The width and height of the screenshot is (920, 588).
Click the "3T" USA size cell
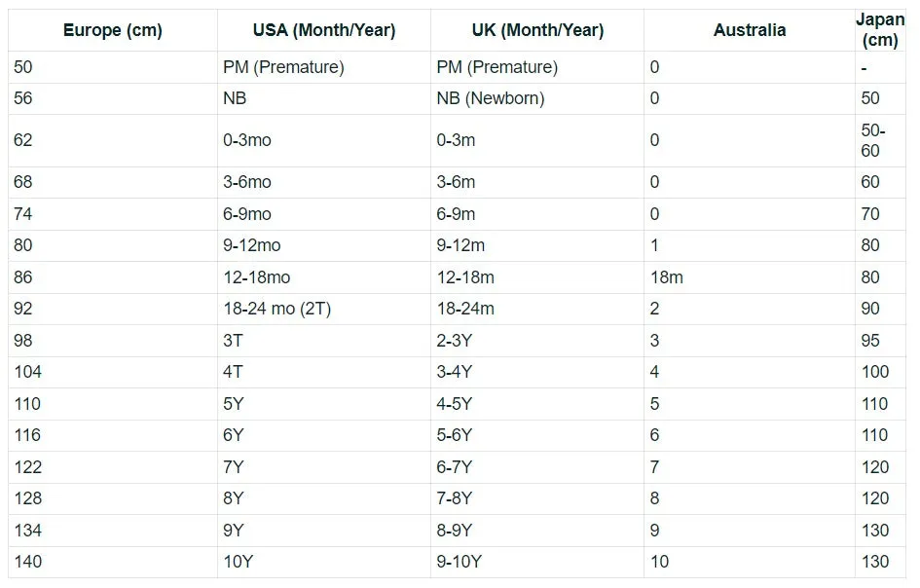[x=233, y=341]
